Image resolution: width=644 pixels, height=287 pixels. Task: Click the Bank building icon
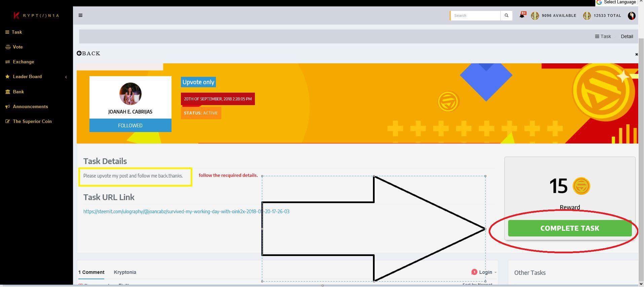click(8, 92)
